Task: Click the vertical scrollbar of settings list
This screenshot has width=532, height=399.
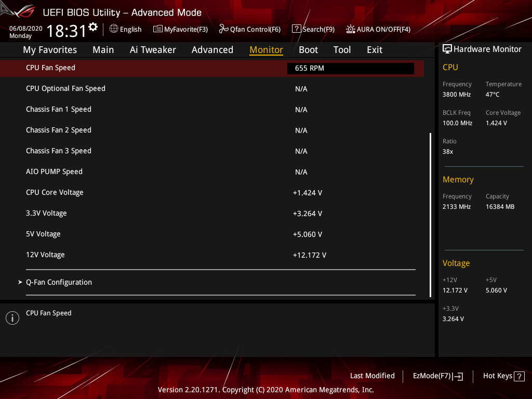Action: pyautogui.click(x=431, y=215)
